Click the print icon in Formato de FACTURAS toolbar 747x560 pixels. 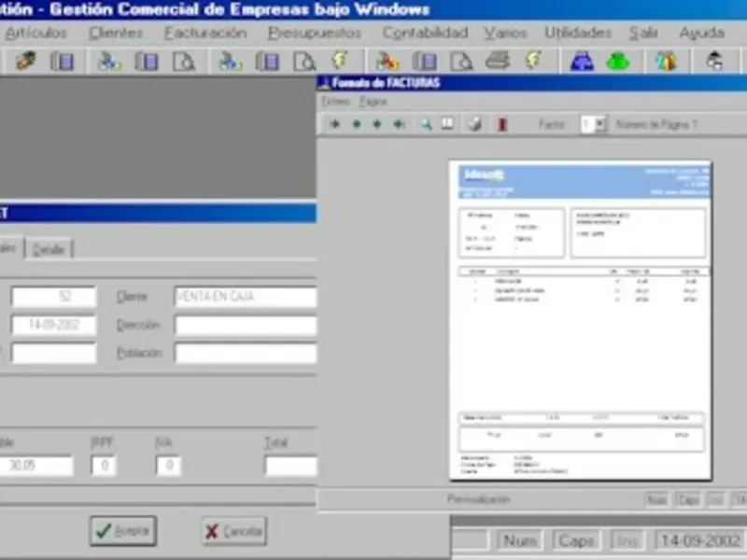474,124
